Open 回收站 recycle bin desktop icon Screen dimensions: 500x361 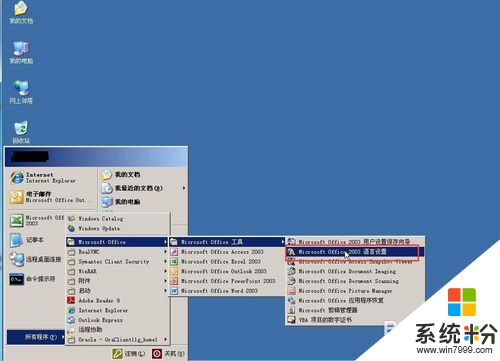tap(21, 132)
